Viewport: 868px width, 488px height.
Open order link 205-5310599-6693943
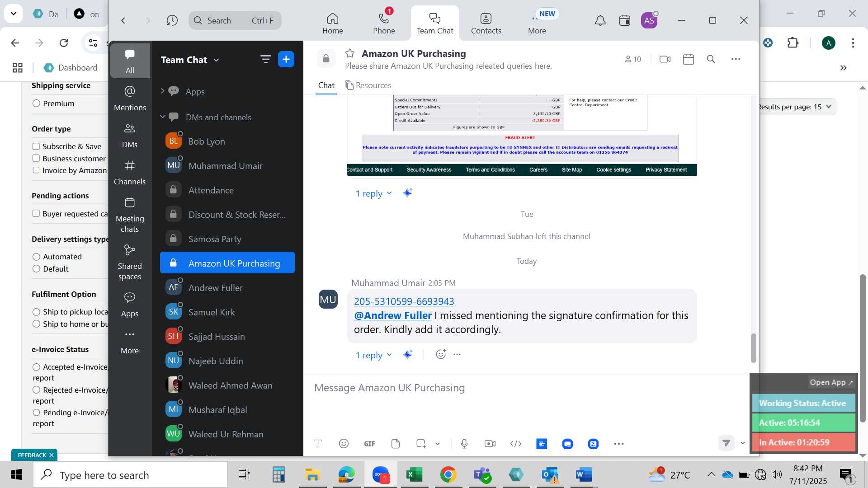click(404, 301)
